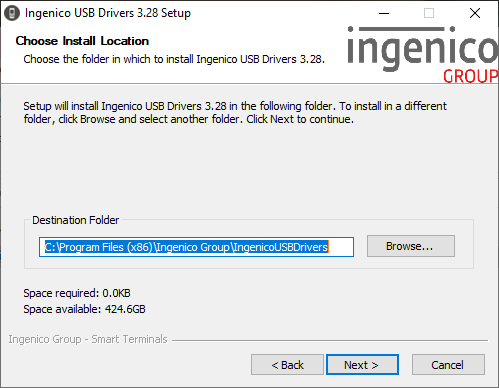Click the 'Setup will install' instruction paragraph
499x388 pixels.
pyautogui.click(x=235, y=113)
